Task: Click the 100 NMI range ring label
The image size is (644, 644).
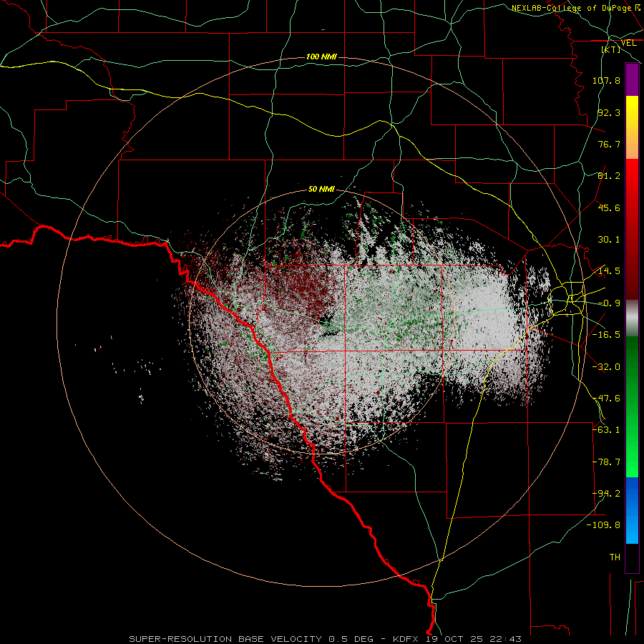Action: [x=321, y=57]
